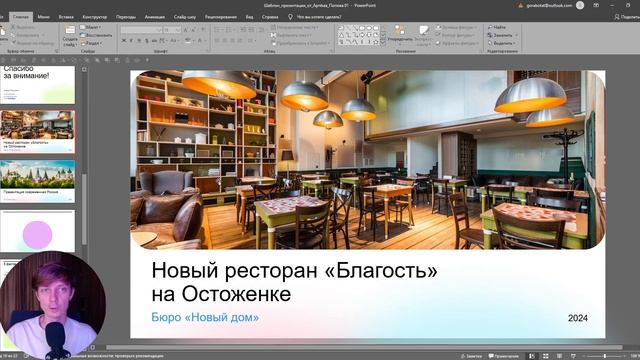Start slideshow from status bar icon
The height and width of the screenshot is (360, 640).
pos(573,356)
